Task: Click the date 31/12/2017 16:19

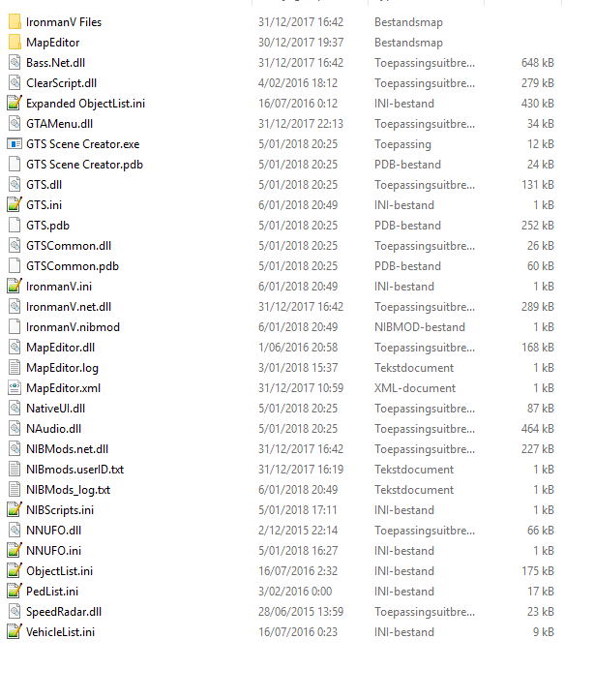Action: point(301,470)
